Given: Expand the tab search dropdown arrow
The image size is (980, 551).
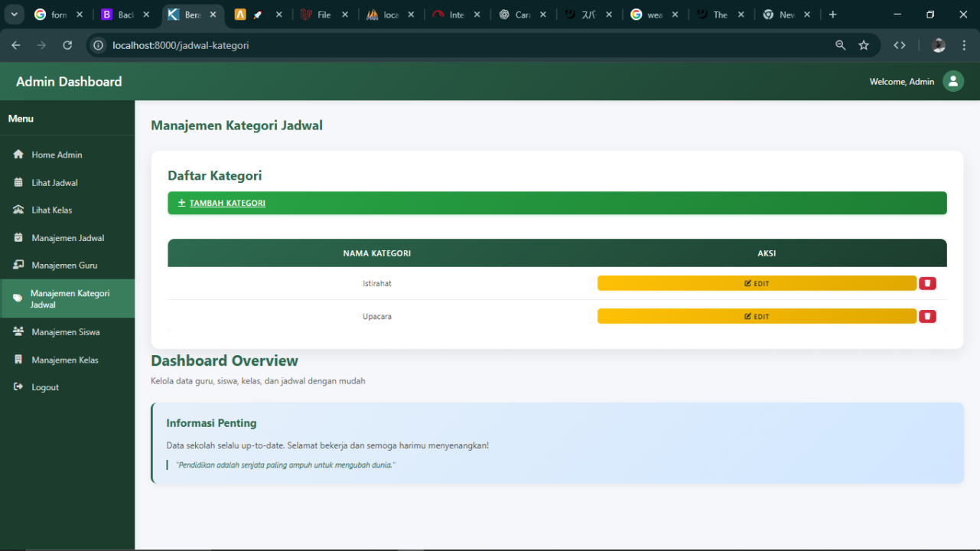Looking at the screenshot, I should tap(14, 15).
